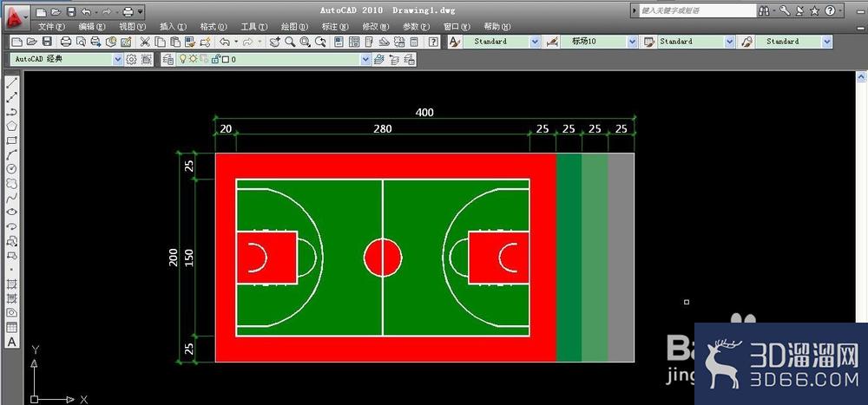The width and height of the screenshot is (868, 405).
Task: Open the 视图(V) menu
Action: coord(132,27)
